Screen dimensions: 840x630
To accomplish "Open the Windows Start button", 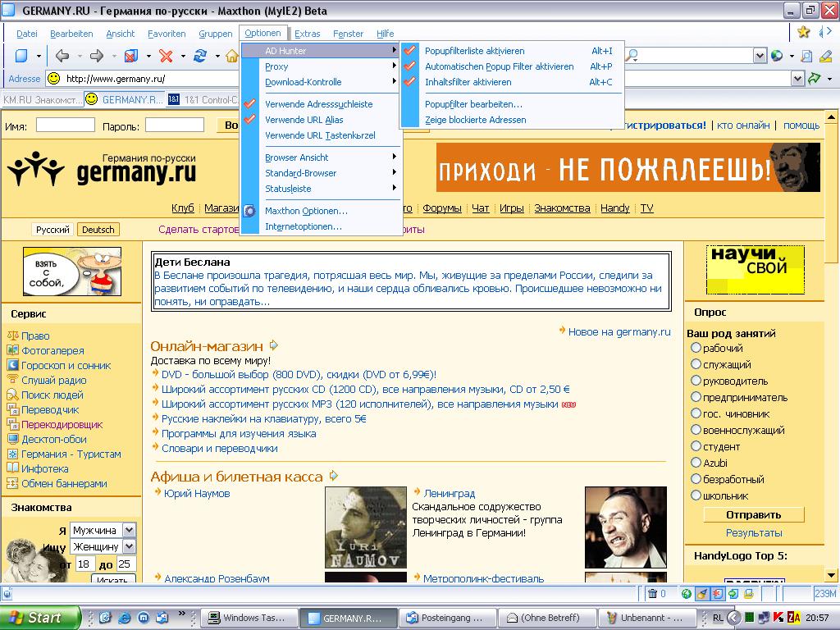I will tap(39, 618).
